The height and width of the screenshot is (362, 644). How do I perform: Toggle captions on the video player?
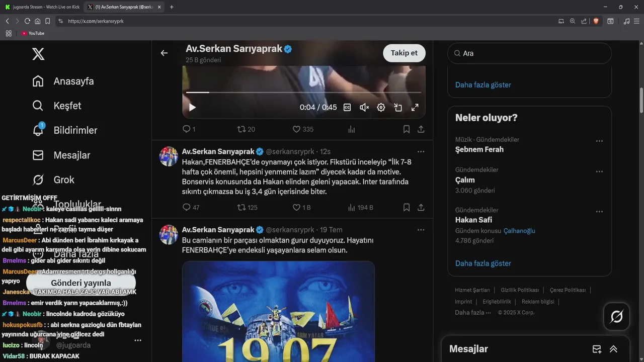coord(347,107)
